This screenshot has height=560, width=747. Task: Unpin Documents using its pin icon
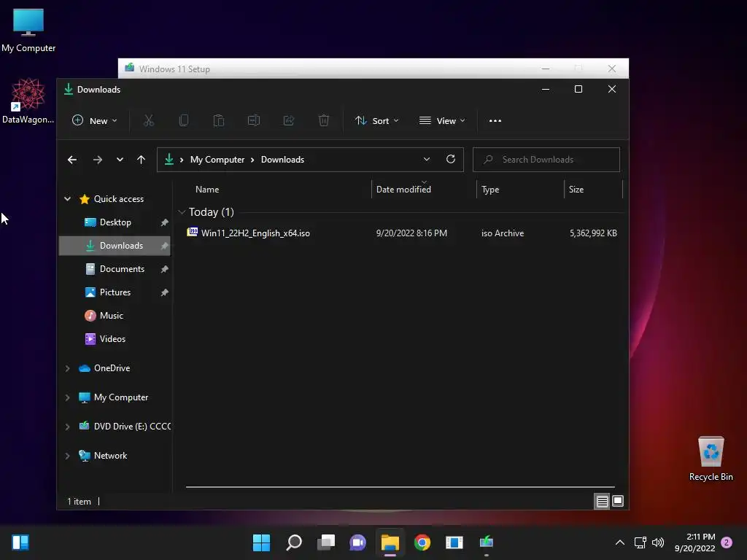(164, 269)
